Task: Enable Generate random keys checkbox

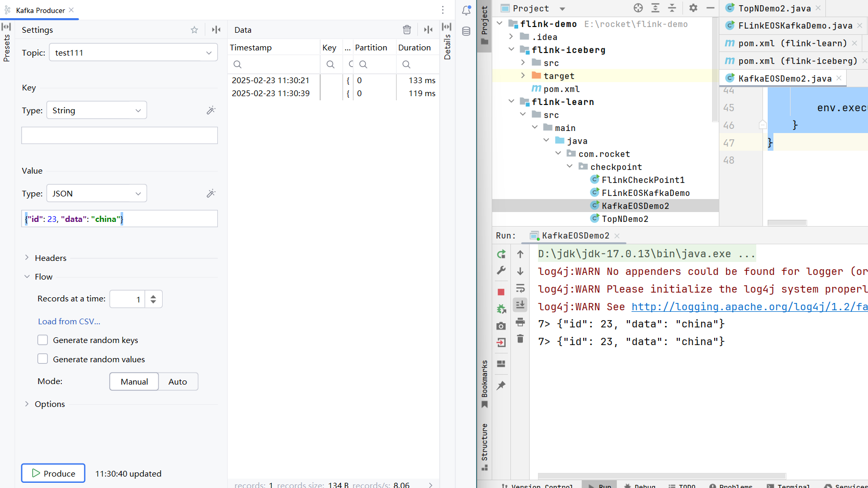Action: (43, 340)
